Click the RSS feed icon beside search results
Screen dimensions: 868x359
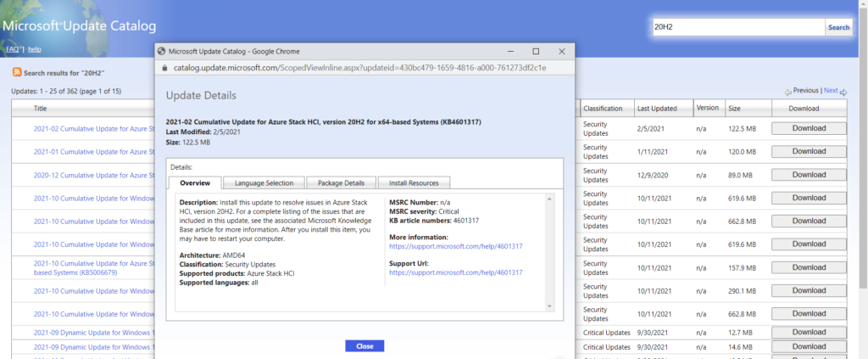point(17,73)
